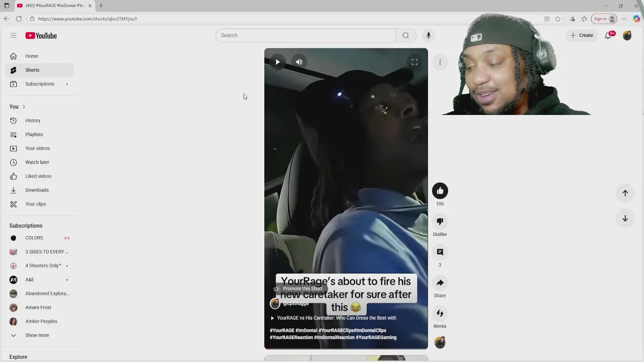Click the #YourRAGEClips hashtag
Image resolution: width=644 pixels, height=362 pixels.
pos(336,330)
